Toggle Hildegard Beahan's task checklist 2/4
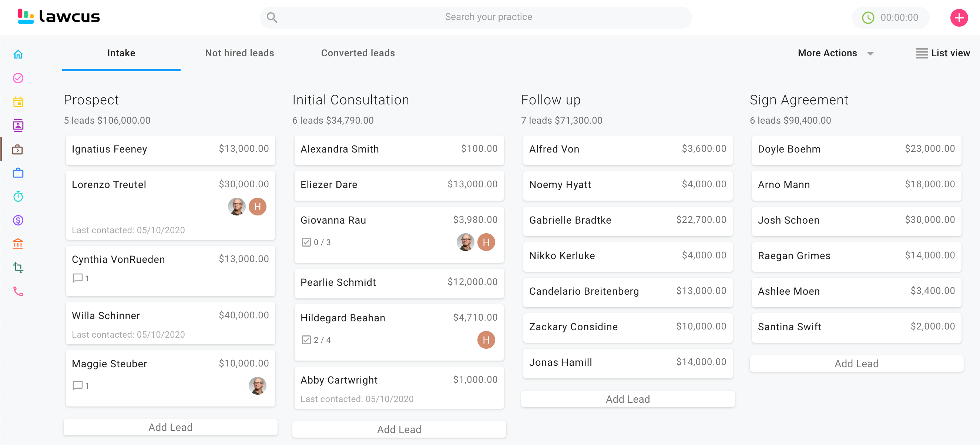 [306, 340]
